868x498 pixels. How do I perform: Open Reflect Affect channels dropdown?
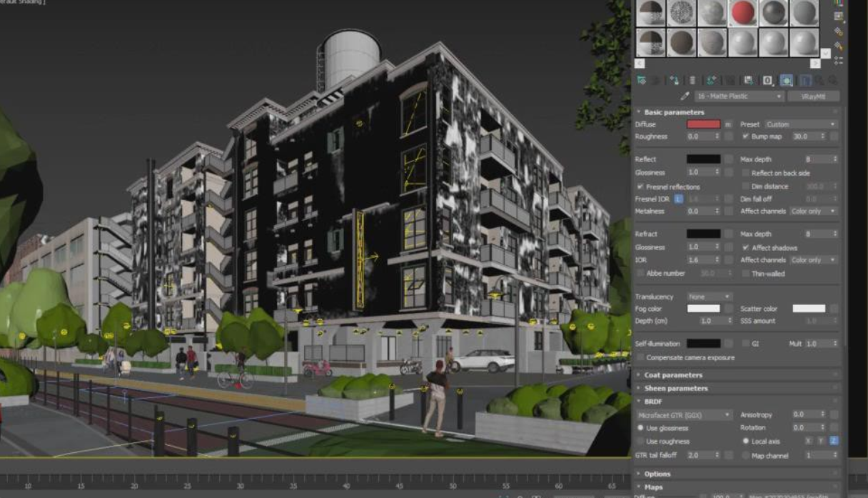tap(813, 211)
